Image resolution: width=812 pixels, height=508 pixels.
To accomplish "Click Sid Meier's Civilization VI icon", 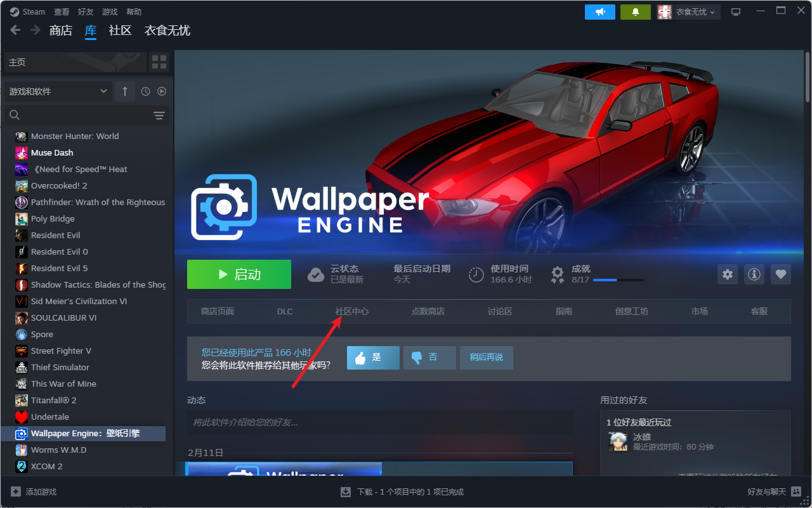I will pos(22,301).
